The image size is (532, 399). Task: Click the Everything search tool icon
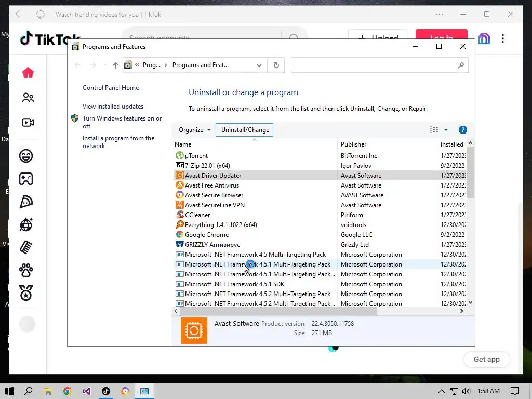[179, 224]
